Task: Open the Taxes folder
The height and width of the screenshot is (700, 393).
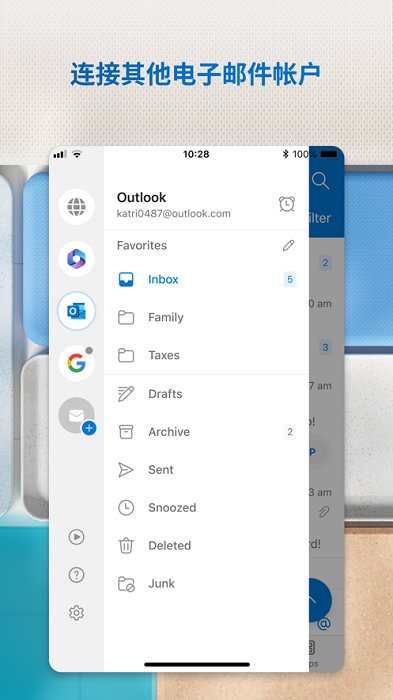Action: [x=206, y=355]
